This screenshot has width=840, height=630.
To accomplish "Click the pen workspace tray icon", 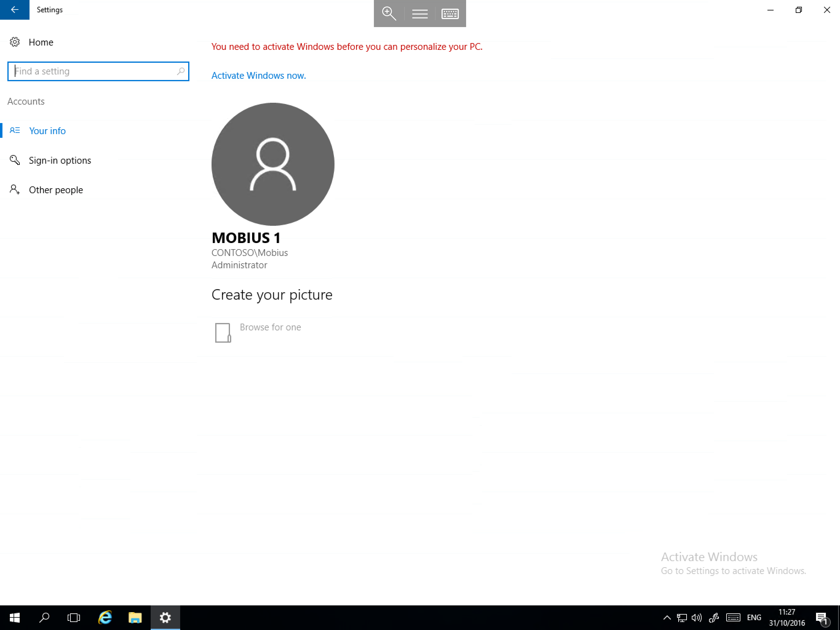I will point(714,617).
